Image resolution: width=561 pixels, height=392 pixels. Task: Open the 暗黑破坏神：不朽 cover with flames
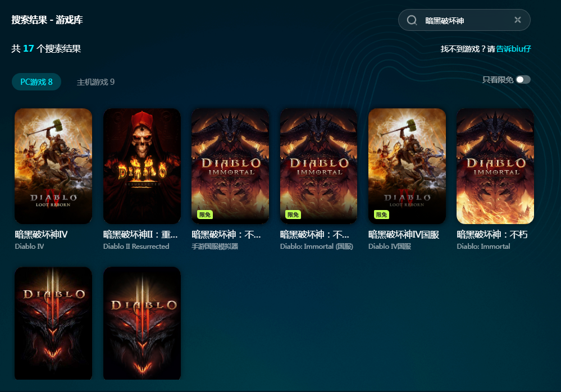pyautogui.click(x=495, y=166)
